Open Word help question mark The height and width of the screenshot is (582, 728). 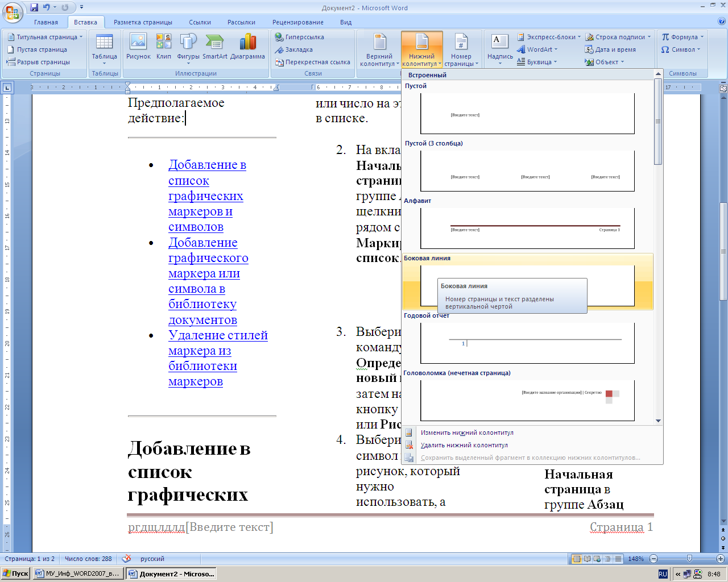pos(722,22)
